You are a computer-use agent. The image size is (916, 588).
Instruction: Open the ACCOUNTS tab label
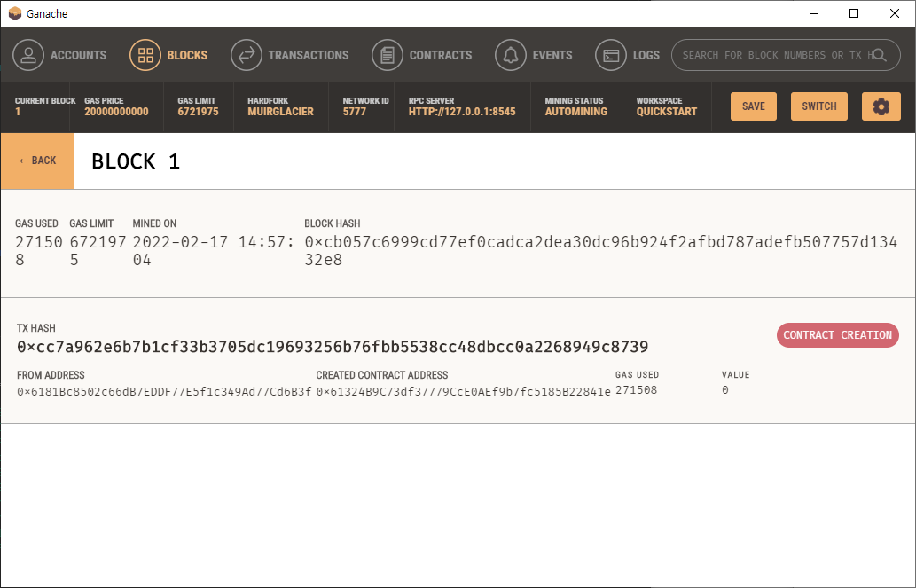click(78, 55)
